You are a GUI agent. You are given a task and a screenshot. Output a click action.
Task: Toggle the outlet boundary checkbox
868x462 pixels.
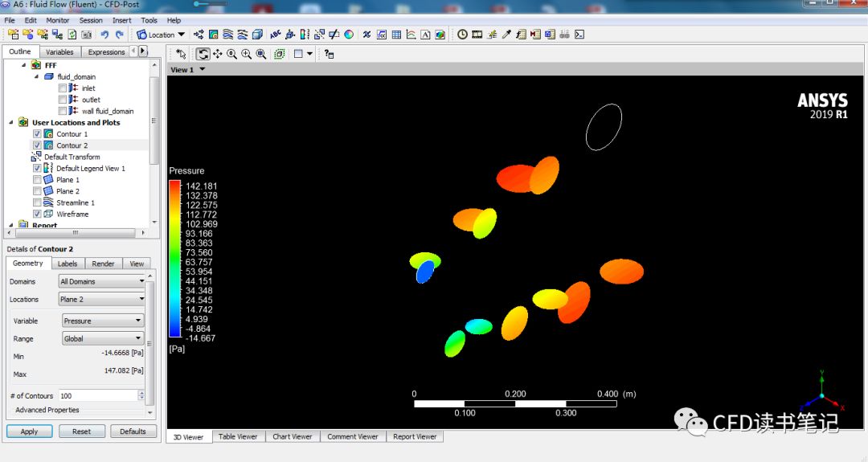63,100
